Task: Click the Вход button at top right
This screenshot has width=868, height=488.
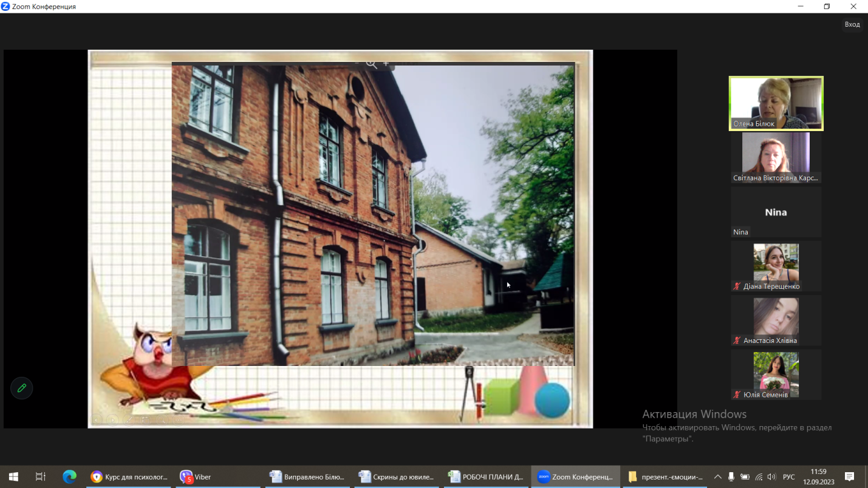Action: [852, 24]
